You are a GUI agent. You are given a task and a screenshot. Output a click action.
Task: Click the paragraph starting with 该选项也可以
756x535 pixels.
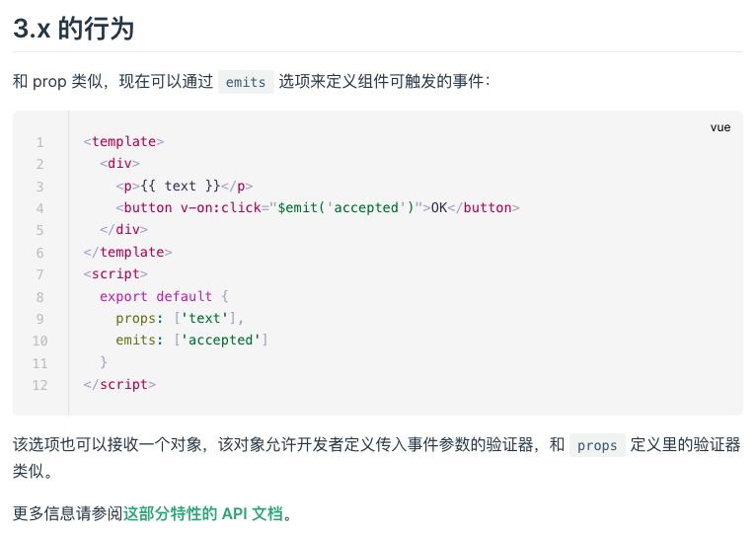click(x=377, y=457)
